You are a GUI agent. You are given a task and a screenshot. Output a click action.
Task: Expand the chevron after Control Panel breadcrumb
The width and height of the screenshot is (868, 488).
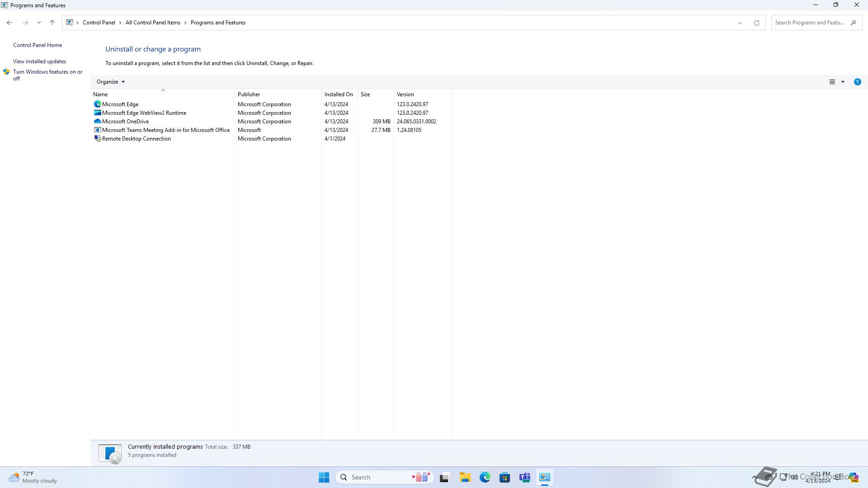coord(120,23)
